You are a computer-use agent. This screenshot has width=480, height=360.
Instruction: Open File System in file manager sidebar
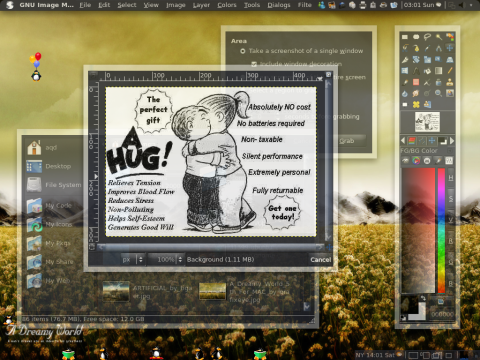tap(53, 185)
